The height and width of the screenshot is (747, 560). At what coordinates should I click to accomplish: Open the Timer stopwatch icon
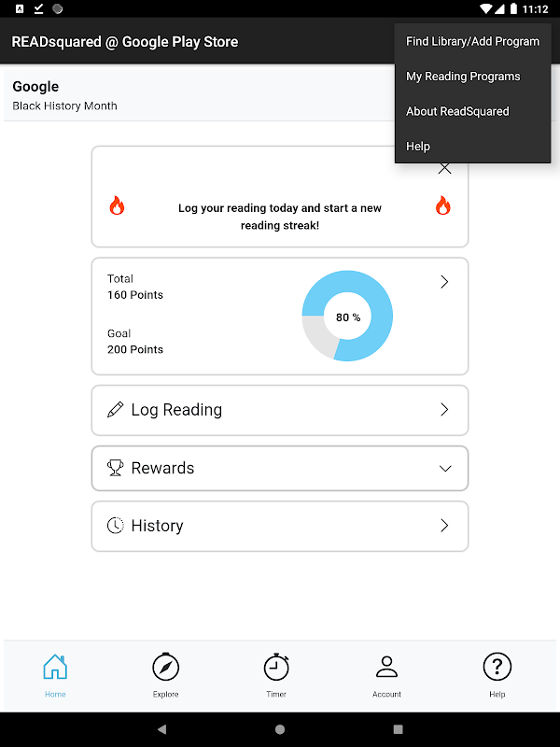point(276,668)
